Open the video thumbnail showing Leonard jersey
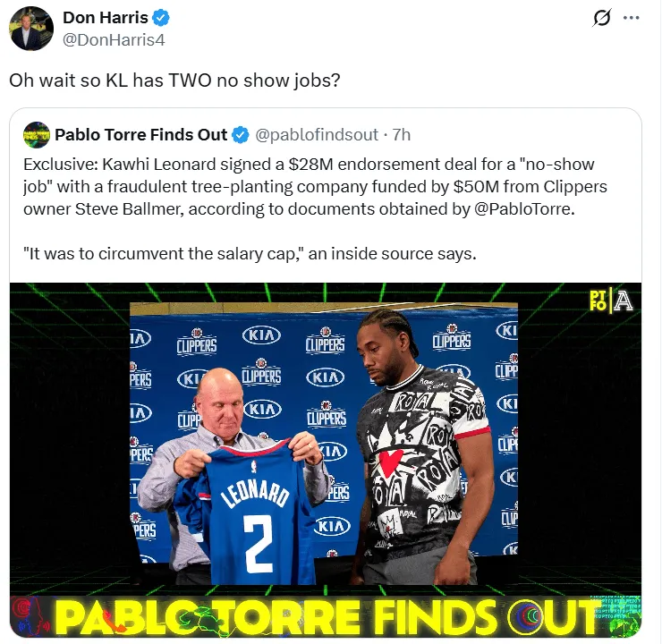662x644 pixels. pyautogui.click(x=326, y=460)
